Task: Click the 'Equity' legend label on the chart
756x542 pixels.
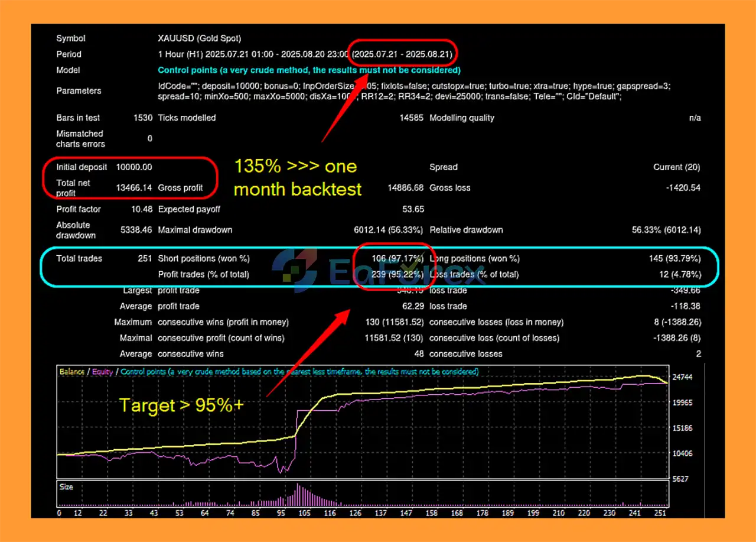Action: coord(102,372)
